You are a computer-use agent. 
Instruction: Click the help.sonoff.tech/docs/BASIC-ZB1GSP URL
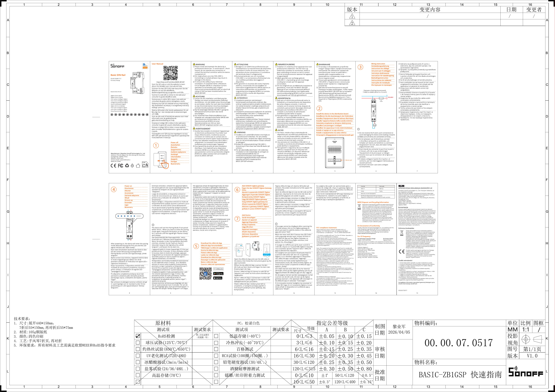pyautogui.click(x=170, y=82)
